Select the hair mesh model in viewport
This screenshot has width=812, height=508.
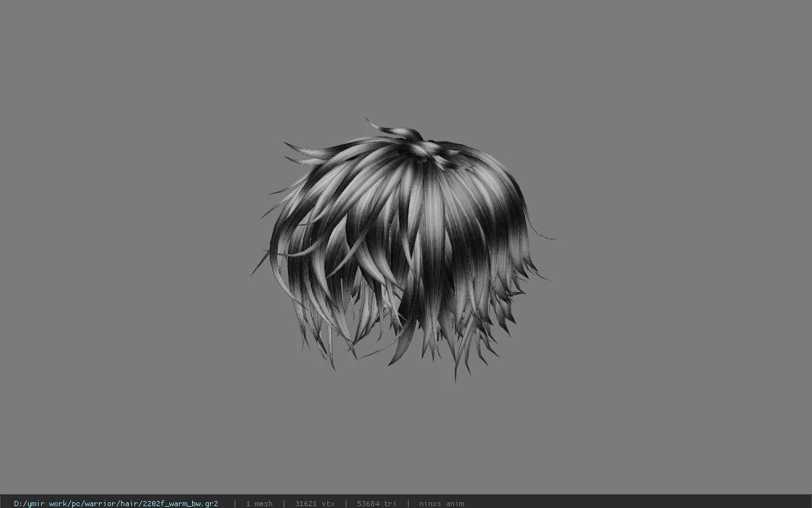[x=403, y=250]
